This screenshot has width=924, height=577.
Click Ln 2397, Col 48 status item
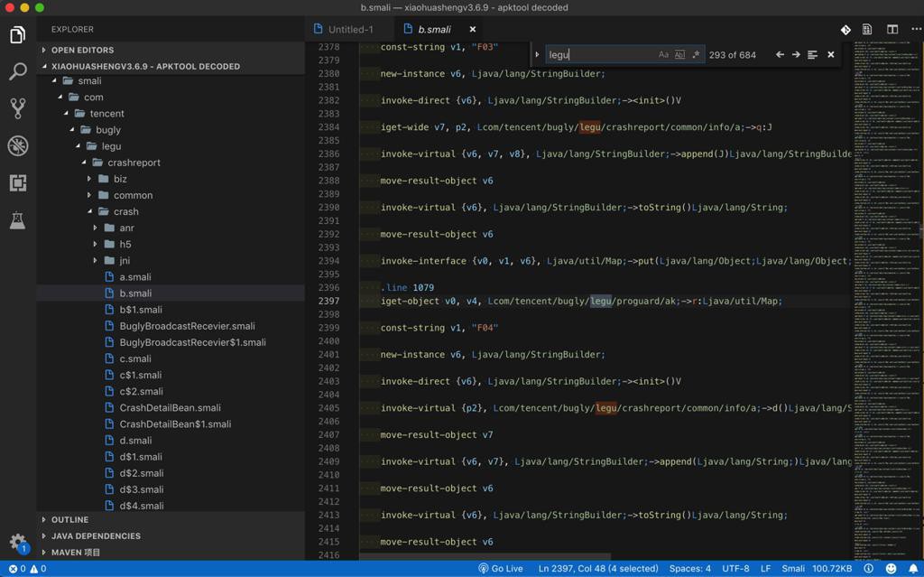(x=598, y=569)
